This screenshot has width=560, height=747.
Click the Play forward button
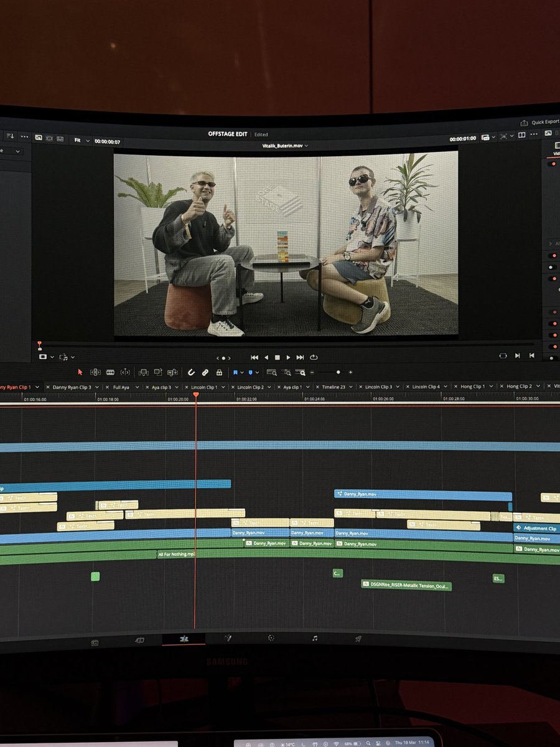tap(288, 357)
